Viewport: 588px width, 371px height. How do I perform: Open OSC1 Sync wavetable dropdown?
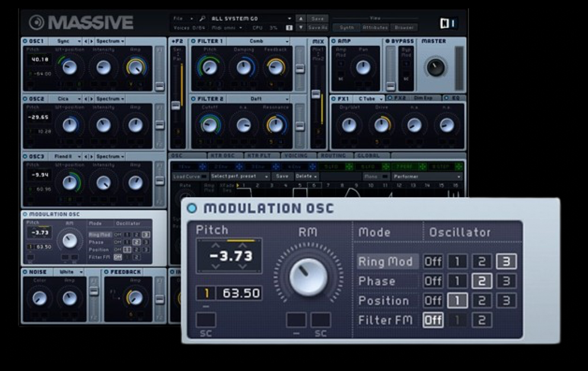point(66,42)
